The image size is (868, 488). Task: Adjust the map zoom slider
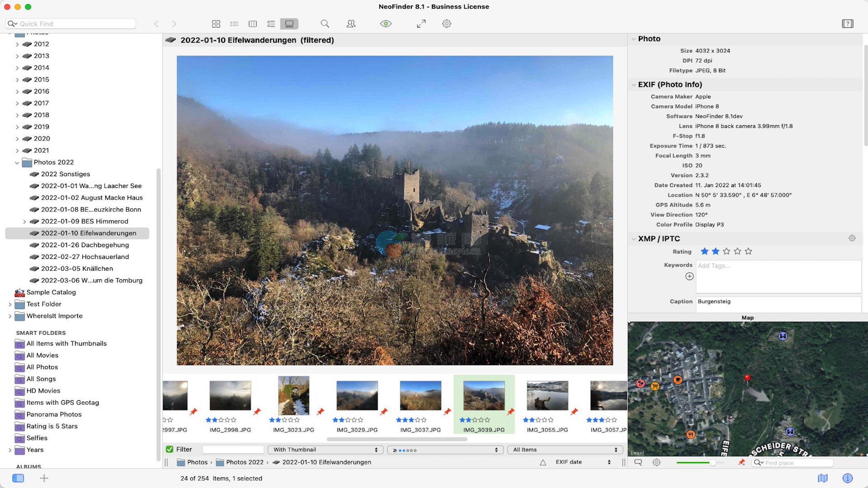(x=712, y=463)
